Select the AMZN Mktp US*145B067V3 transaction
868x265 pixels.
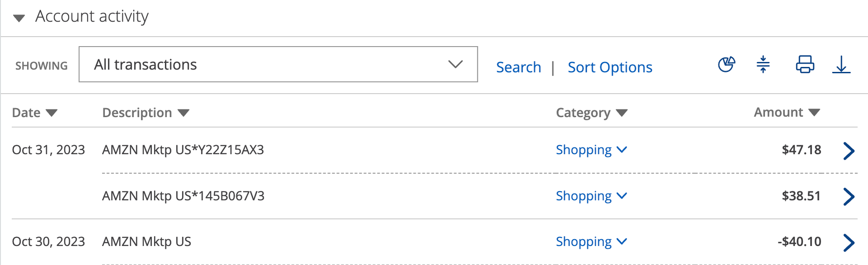click(x=183, y=196)
